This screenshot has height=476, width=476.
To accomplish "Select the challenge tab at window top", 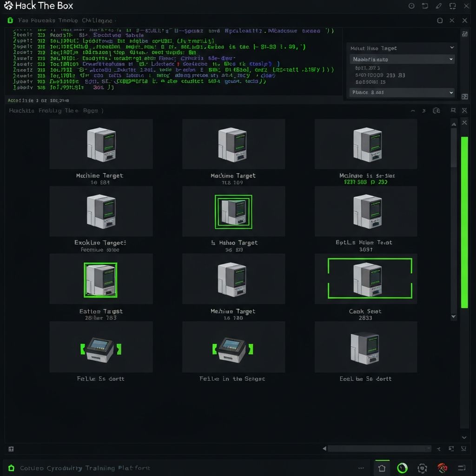I will pos(65,20).
